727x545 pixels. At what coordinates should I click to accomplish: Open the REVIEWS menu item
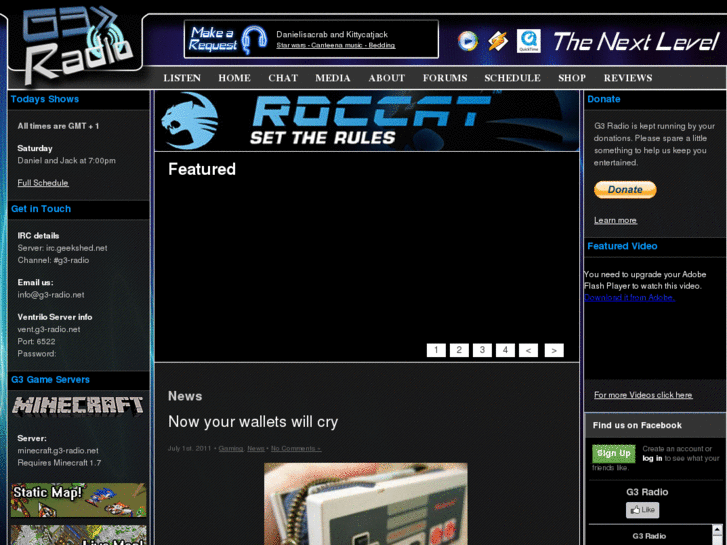628,78
